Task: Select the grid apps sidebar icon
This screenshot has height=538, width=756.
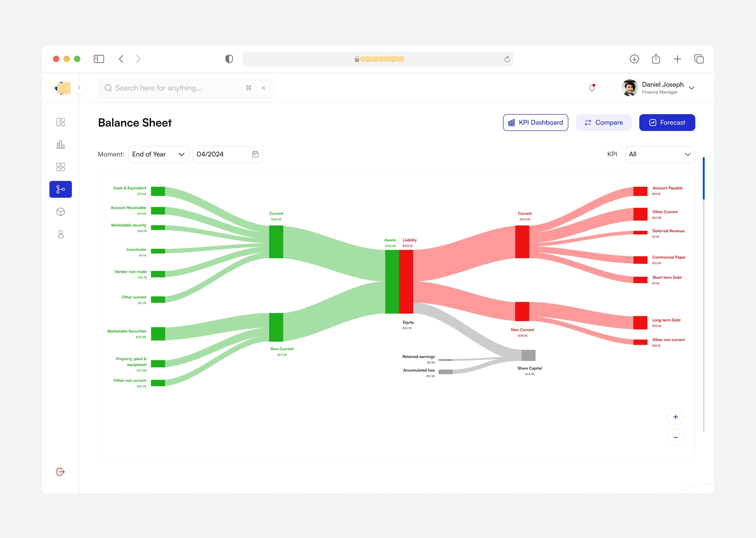Action: click(61, 167)
